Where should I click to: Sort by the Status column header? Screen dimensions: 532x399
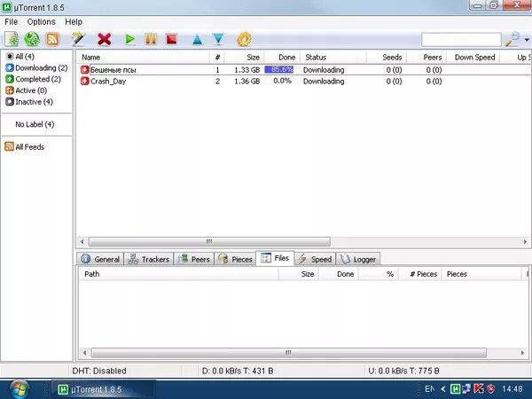tap(333, 58)
